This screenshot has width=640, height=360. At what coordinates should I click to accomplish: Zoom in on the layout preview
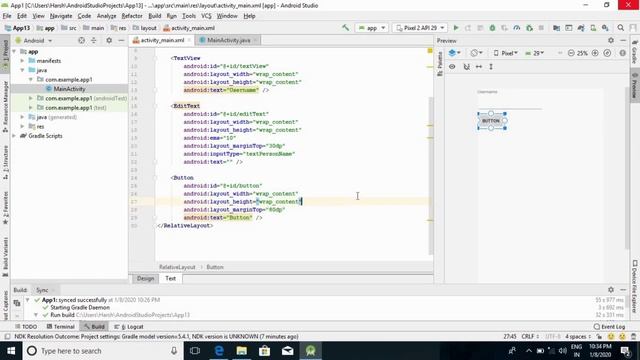pyautogui.click(x=595, y=53)
